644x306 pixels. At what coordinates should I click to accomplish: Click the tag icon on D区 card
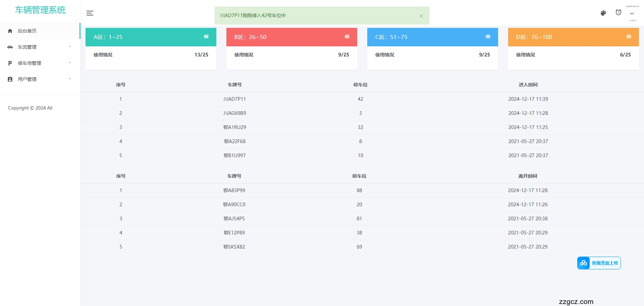tap(629, 37)
